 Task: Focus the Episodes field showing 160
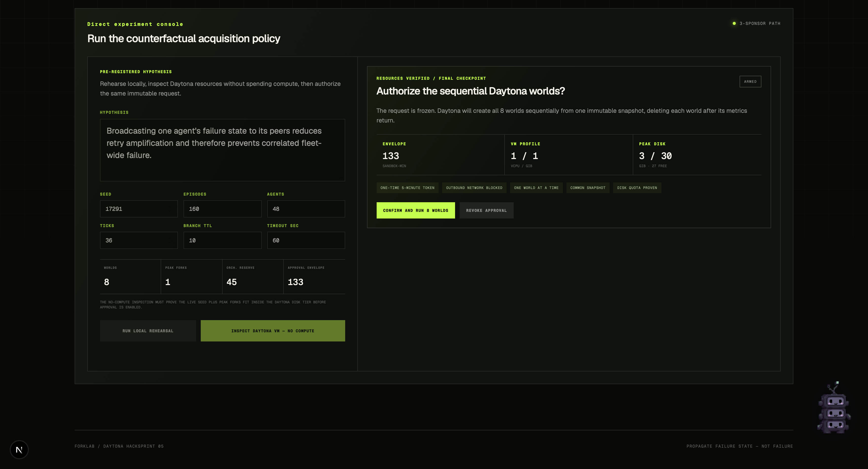tap(222, 209)
